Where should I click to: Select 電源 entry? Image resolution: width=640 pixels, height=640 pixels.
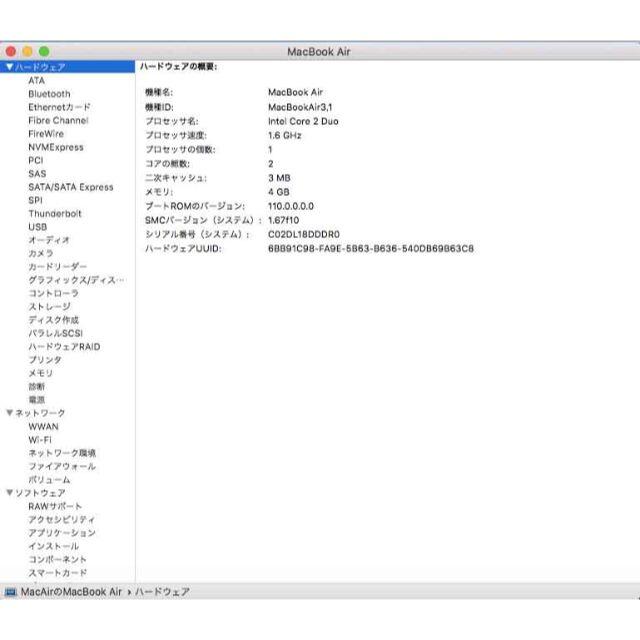[x=36, y=400]
